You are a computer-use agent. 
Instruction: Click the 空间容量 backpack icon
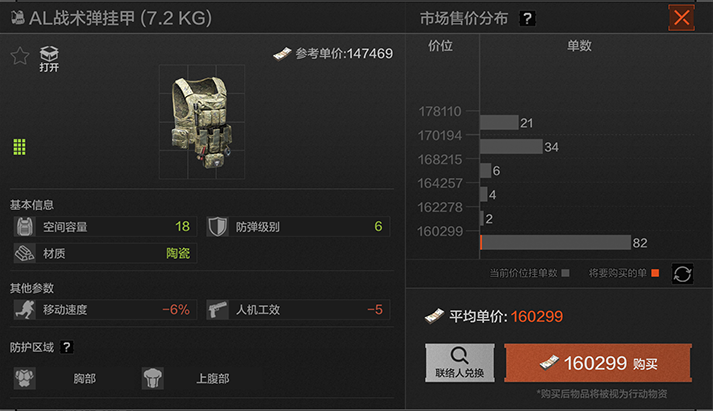[25, 226]
